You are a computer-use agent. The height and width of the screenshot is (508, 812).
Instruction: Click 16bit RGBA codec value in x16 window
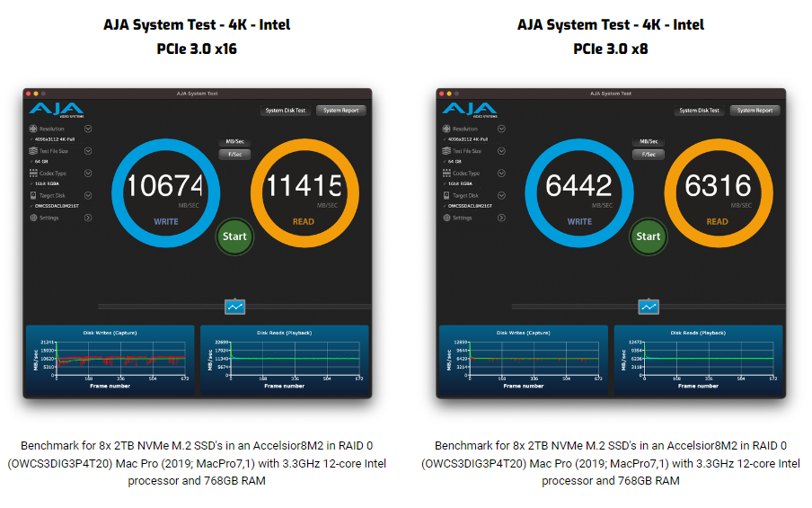pyautogui.click(x=47, y=183)
